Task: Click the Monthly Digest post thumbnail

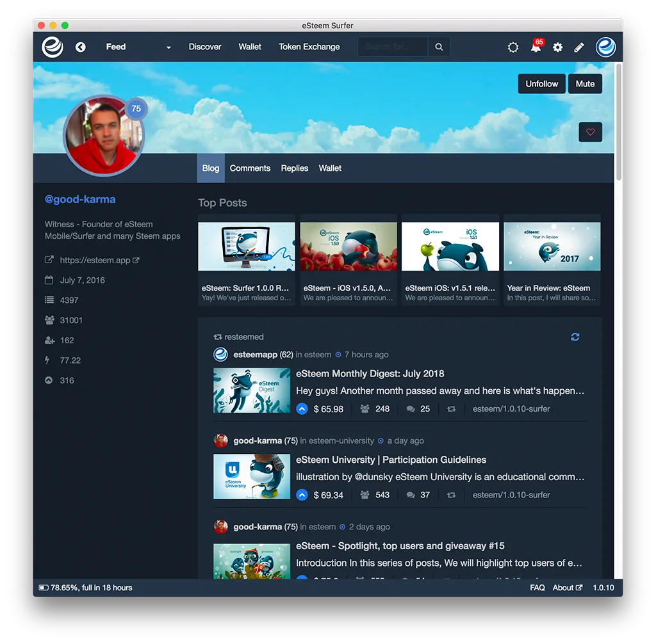Action: click(252, 390)
